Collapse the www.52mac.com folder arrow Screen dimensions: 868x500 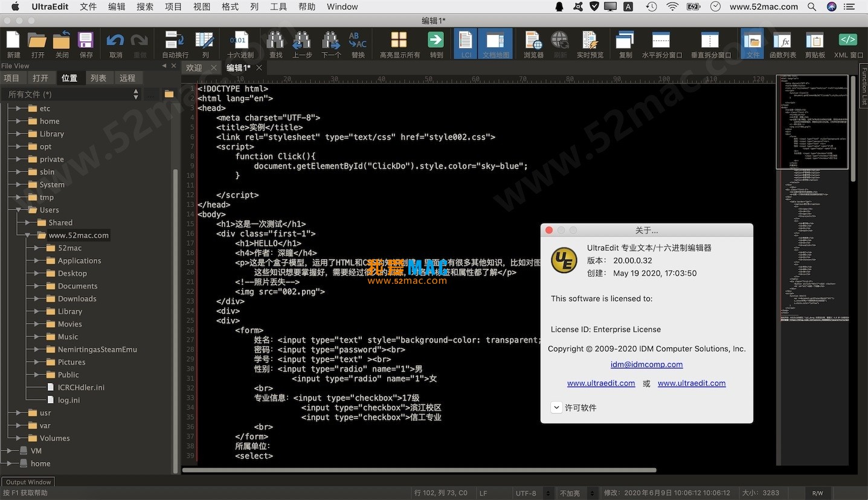click(x=28, y=236)
